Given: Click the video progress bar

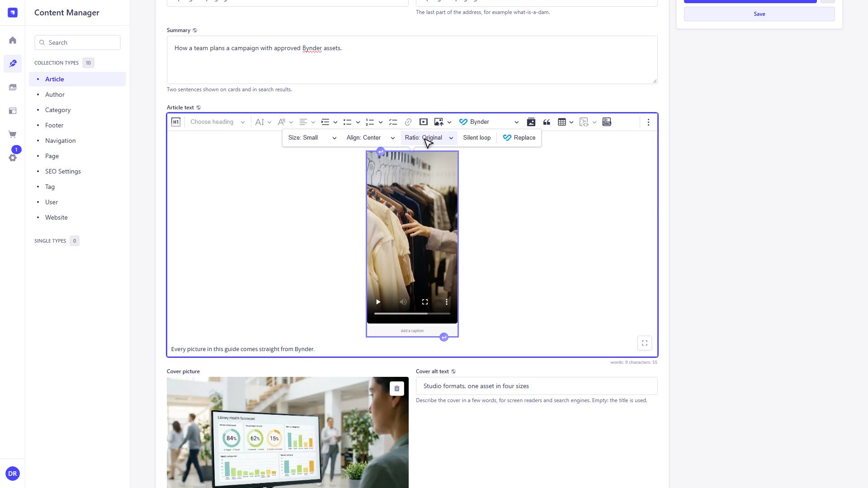Looking at the screenshot, I should (x=412, y=314).
